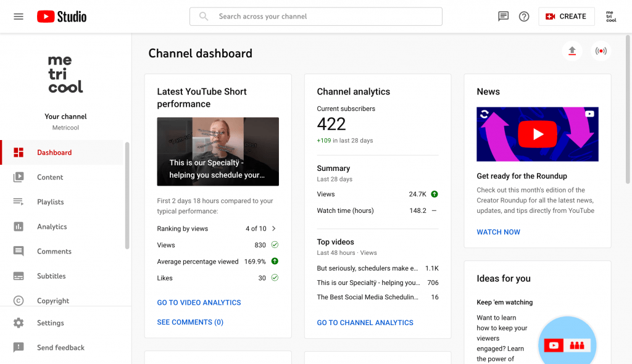Click the Analytics bar chart icon
This screenshot has height=364, width=632.
(x=19, y=226)
